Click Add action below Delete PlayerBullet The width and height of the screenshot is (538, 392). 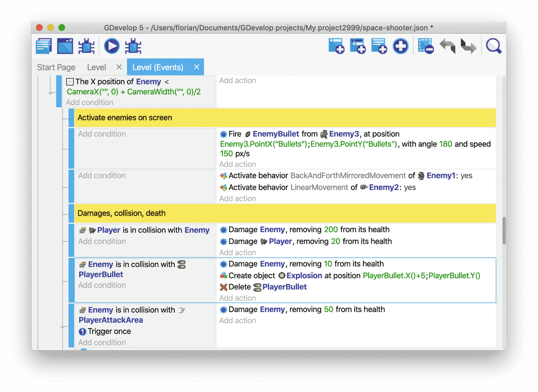[238, 298]
